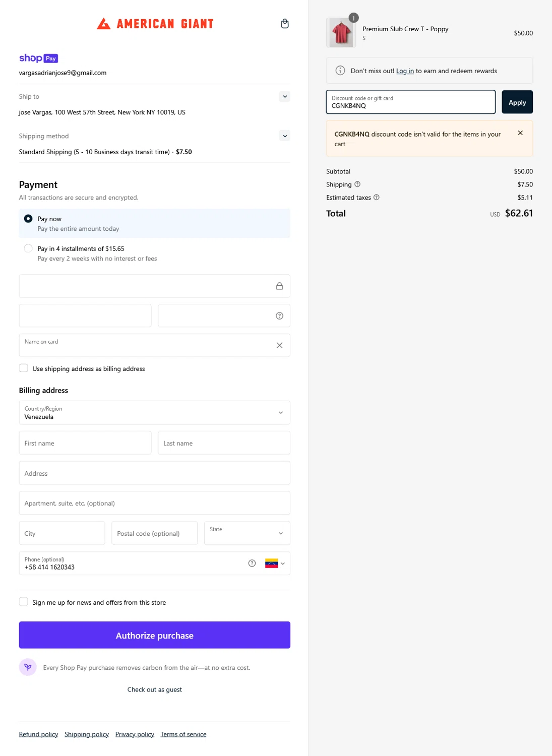The image size is (552, 756).
Task: Click the City field
Action: (62, 533)
